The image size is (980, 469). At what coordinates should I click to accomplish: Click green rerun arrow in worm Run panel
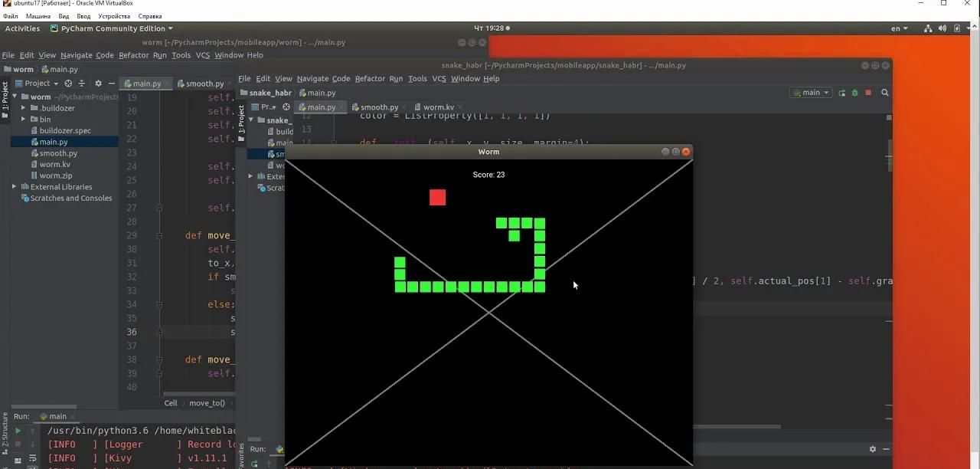point(18,431)
